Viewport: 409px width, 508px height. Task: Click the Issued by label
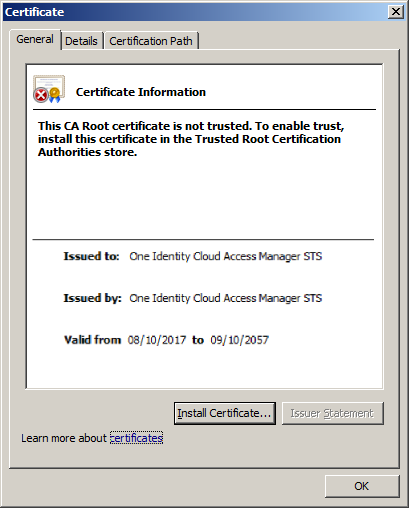tap(92, 298)
